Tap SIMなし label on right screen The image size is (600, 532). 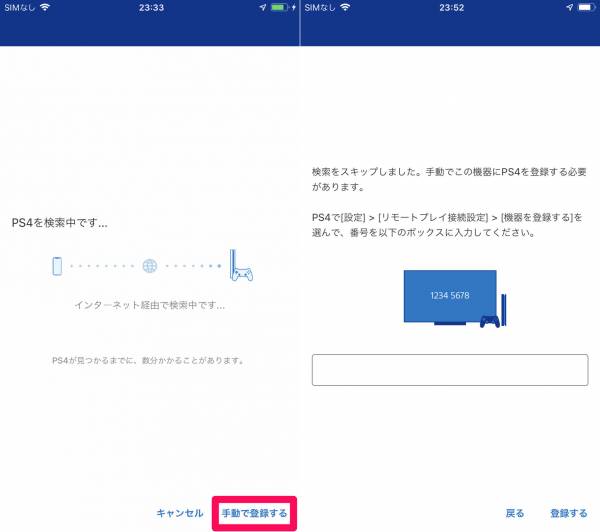point(320,7)
